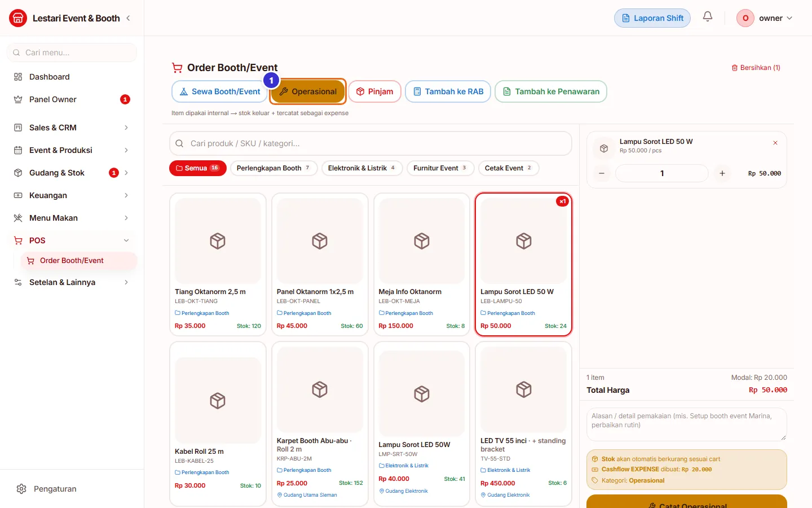This screenshot has height=508, width=812.
Task: Open notifications bell icon
Action: [x=708, y=17]
